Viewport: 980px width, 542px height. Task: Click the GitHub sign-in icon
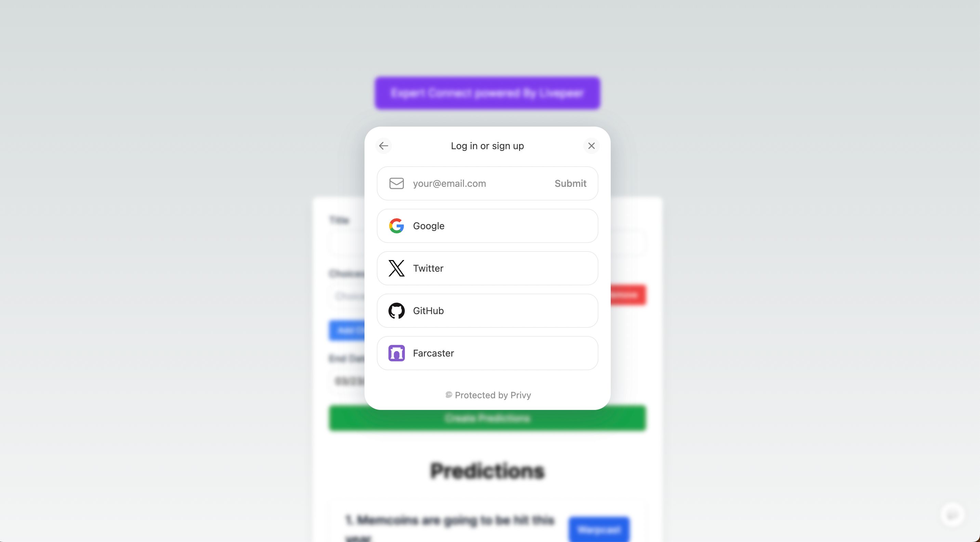pyautogui.click(x=396, y=310)
